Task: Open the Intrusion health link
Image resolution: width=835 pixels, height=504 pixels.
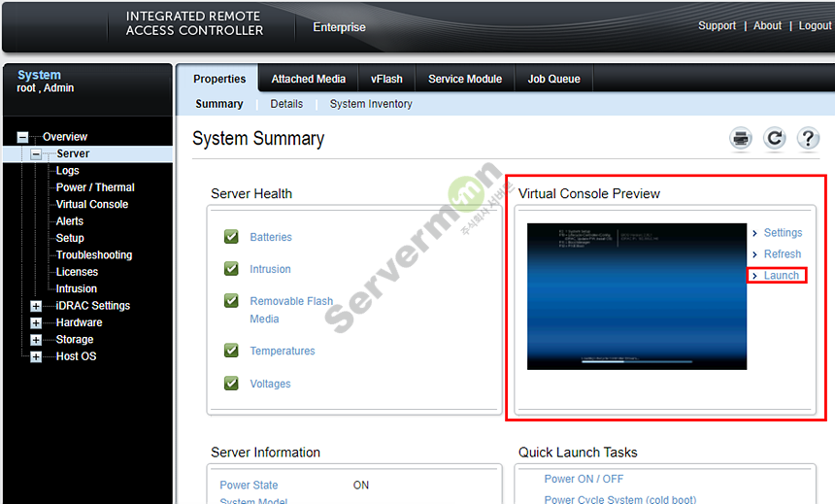Action: tap(270, 269)
